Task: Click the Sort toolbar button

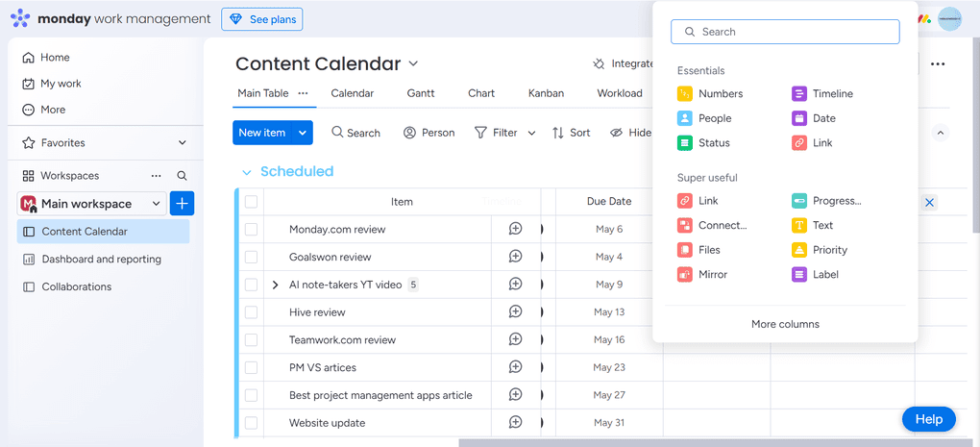Action: pyautogui.click(x=572, y=133)
